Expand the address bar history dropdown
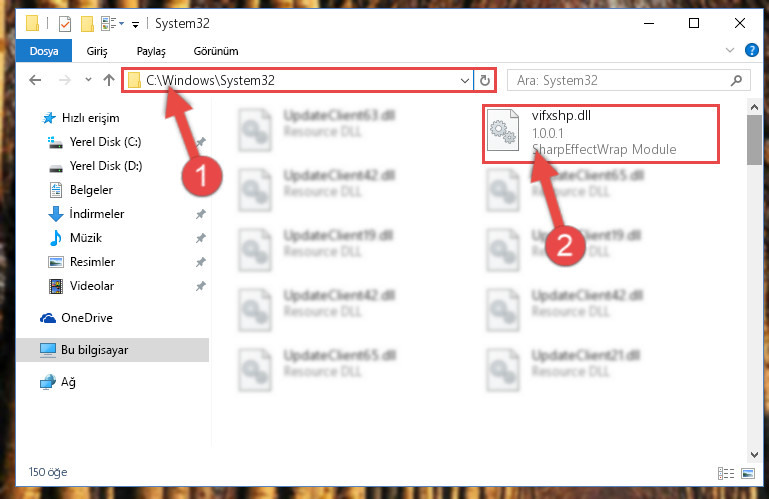 pos(464,80)
